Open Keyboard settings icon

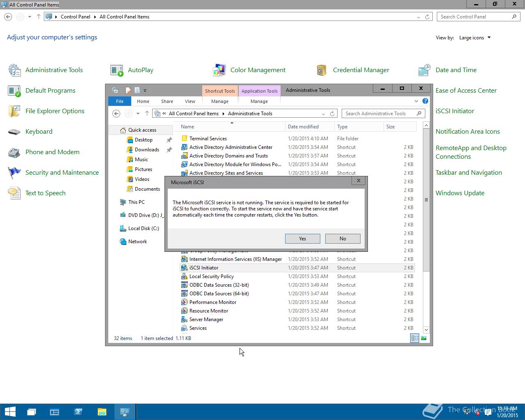[x=14, y=132]
